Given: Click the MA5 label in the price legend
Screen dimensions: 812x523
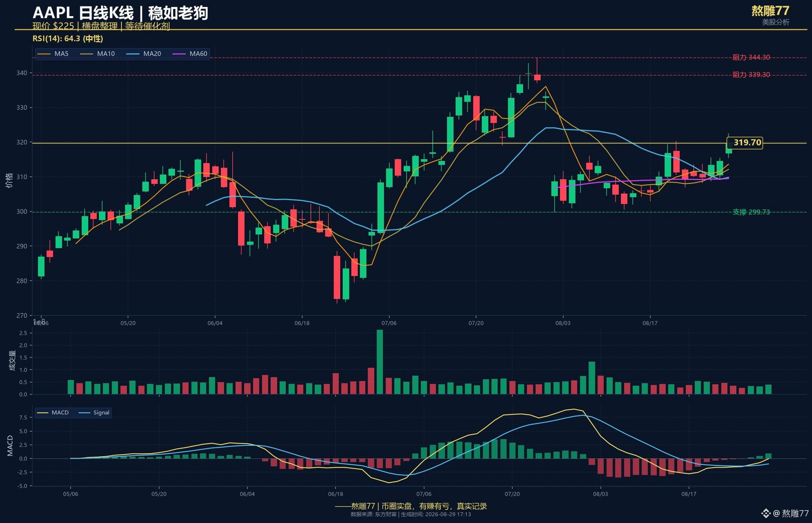Looking at the screenshot, I should [61, 54].
